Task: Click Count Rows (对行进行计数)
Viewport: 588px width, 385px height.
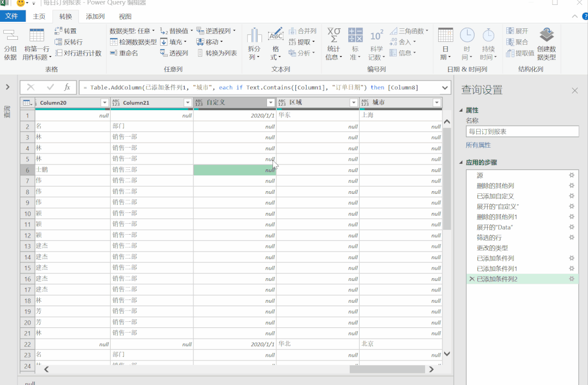Action: click(x=78, y=53)
